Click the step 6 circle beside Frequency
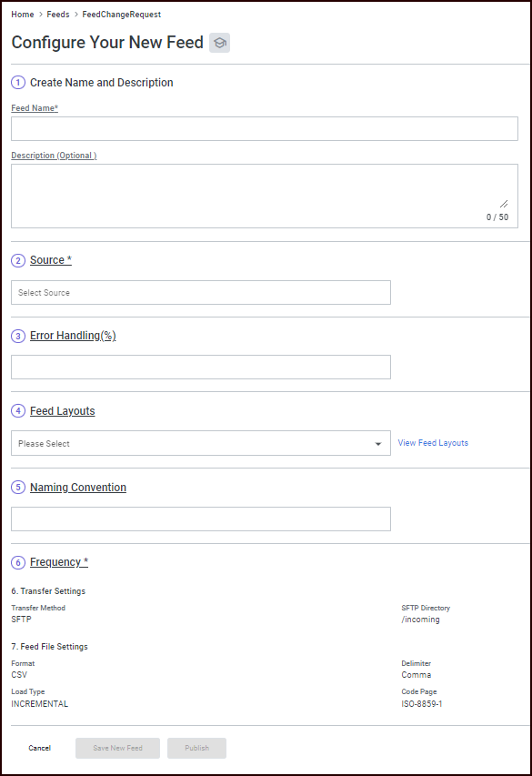 (x=17, y=562)
